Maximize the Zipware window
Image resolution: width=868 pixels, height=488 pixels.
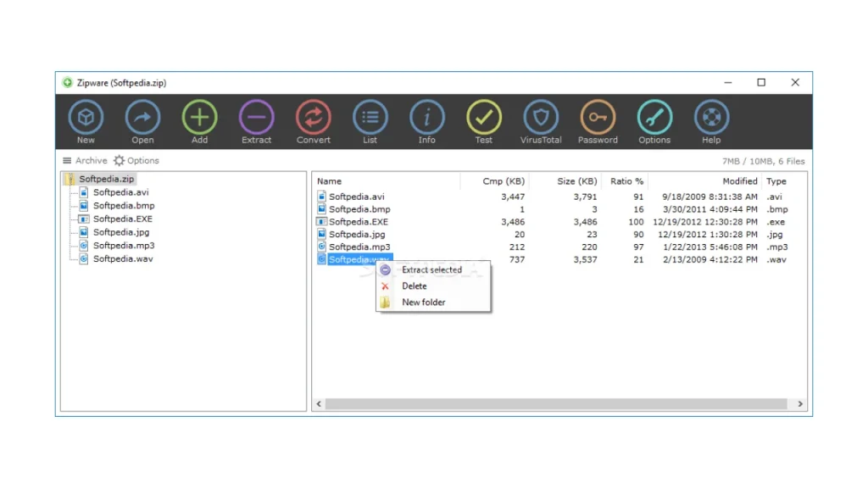761,82
